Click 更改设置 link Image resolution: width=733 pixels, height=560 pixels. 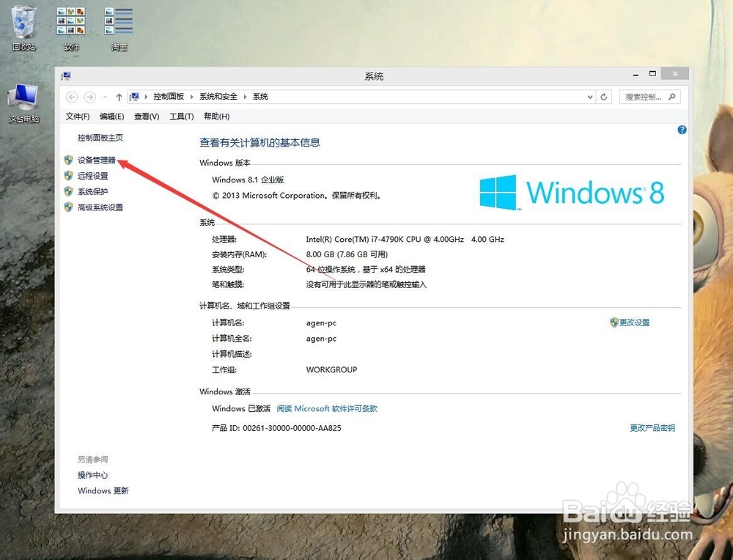point(634,323)
